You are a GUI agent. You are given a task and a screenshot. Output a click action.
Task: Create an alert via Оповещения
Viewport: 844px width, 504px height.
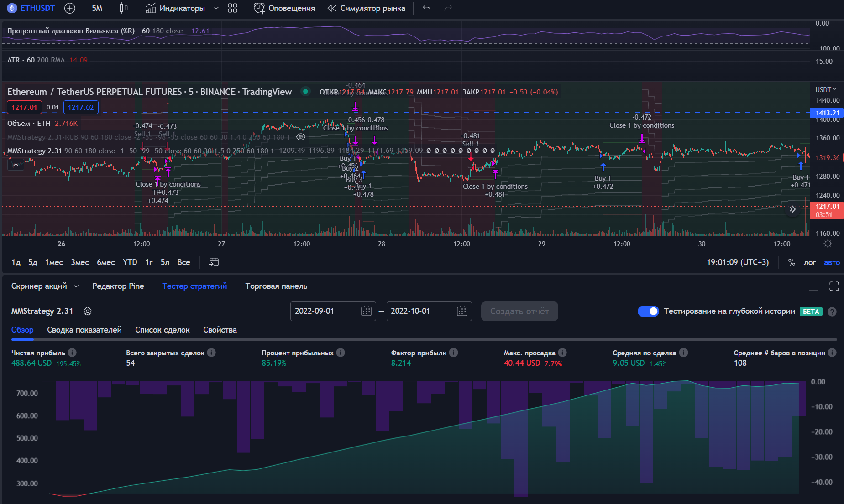tap(284, 8)
